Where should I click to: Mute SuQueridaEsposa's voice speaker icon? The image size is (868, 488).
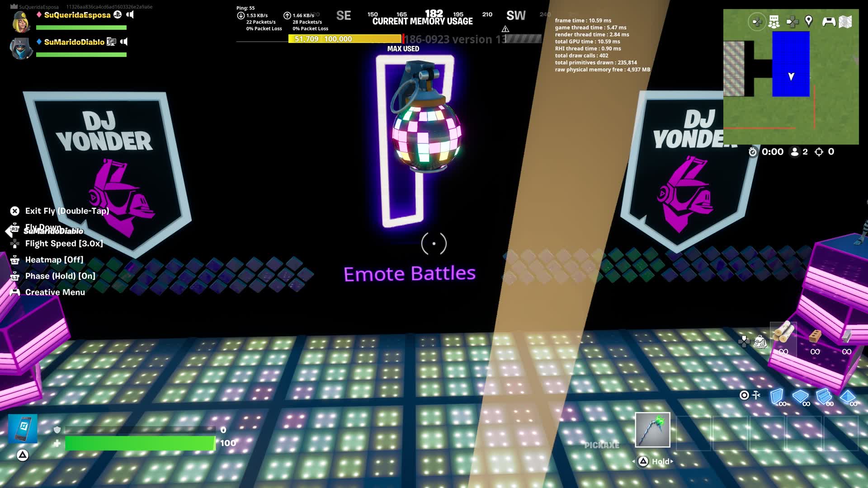coord(130,14)
